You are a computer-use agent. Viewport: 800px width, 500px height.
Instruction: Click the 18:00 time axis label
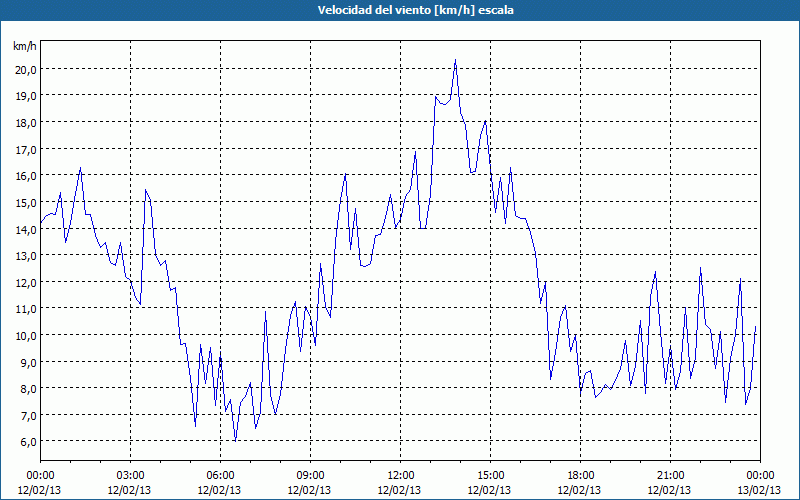[580, 476]
